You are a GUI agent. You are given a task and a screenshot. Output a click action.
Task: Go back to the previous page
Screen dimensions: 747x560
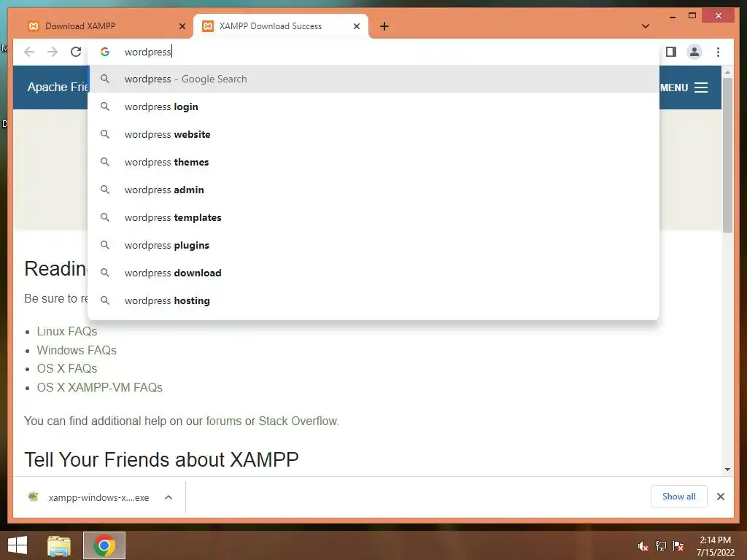(29, 52)
